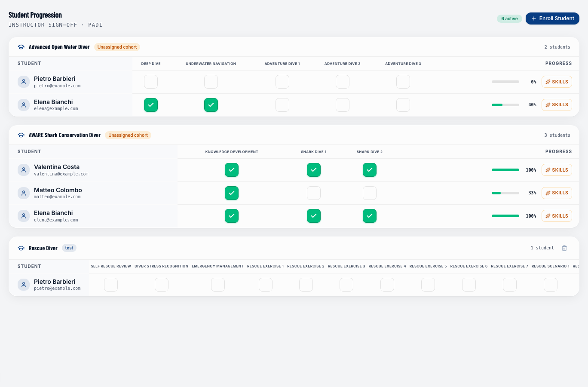The image size is (588, 387).
Task: Check Rescue Exercise 7 for Pietro Barbieri
Action: (510, 285)
